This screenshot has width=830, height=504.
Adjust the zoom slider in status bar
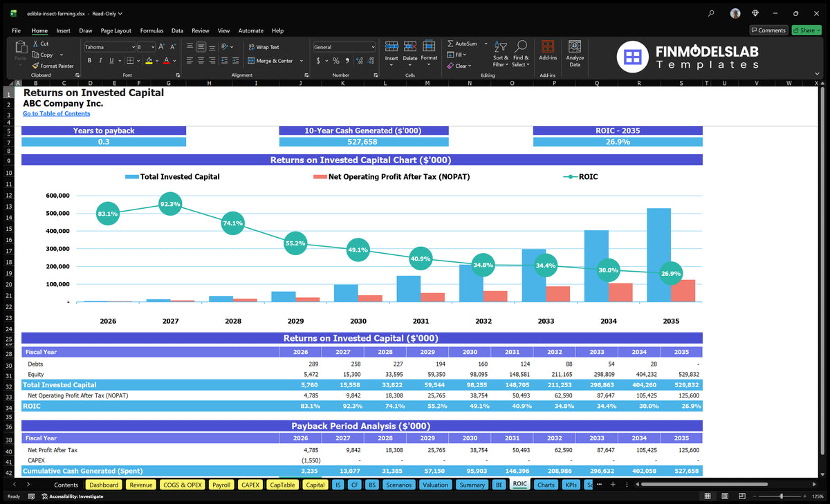[782, 496]
